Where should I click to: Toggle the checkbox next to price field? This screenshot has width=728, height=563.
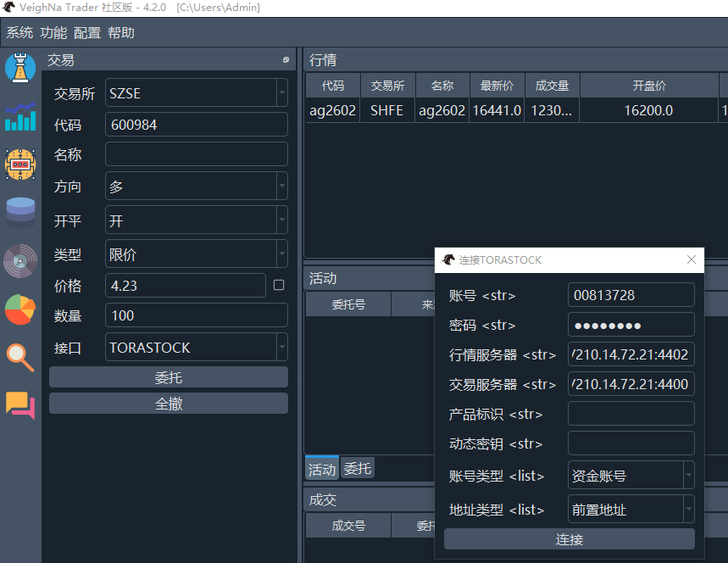(279, 286)
